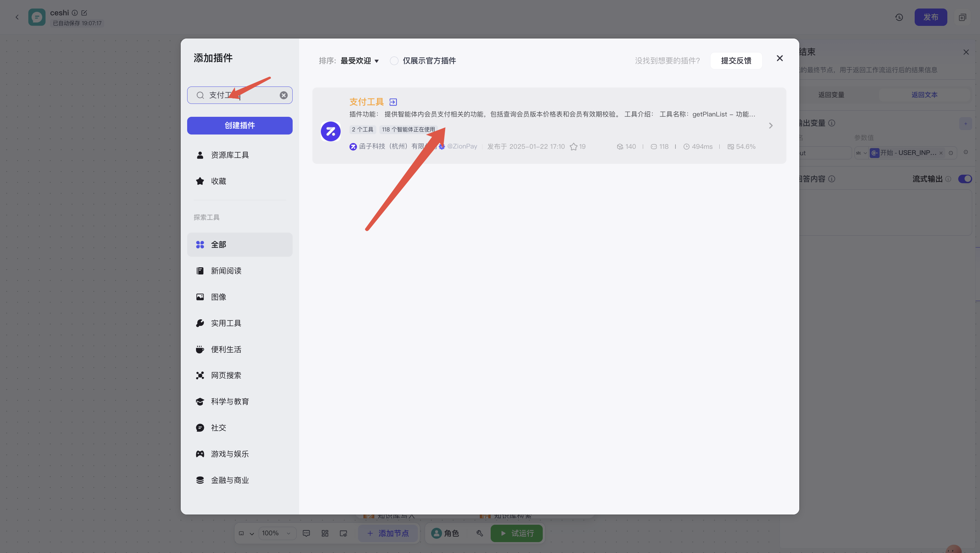This screenshot has width=980, height=553.
Task: Edit the ceshi workflow name
Action: pyautogui.click(x=84, y=13)
